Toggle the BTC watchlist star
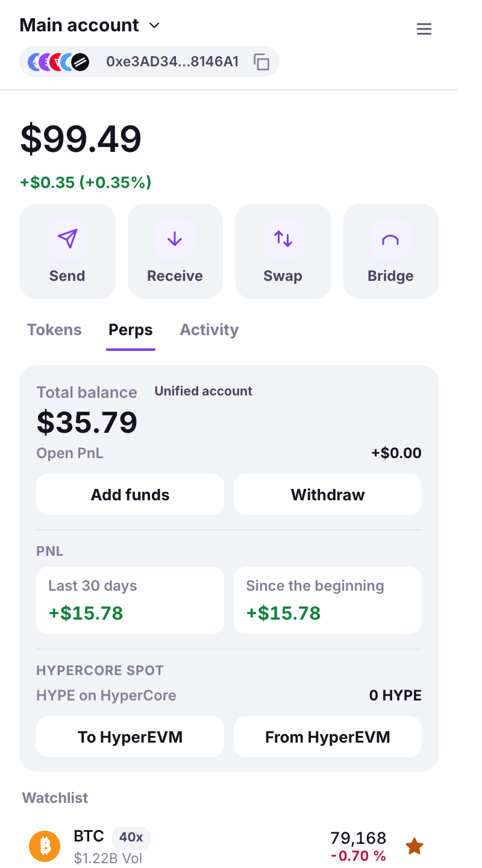 pos(414,846)
